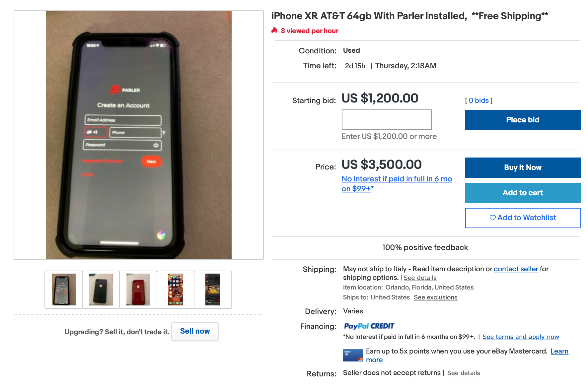Click the PayPal Credit logo
Viewport: 588px width, 388px height.
[x=369, y=326]
